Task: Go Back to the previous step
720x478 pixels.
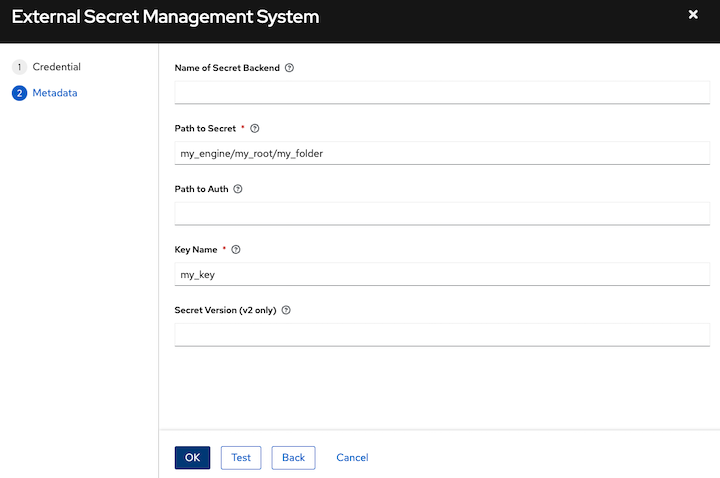Action: pyautogui.click(x=293, y=458)
